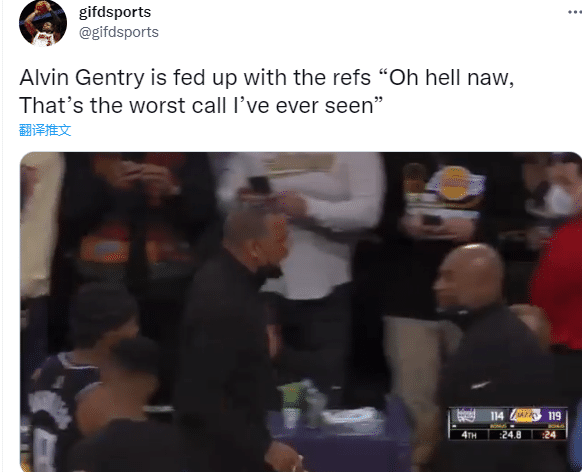The width and height of the screenshot is (582, 472).
Task: Click the @gifdsports handle
Action: 118,32
